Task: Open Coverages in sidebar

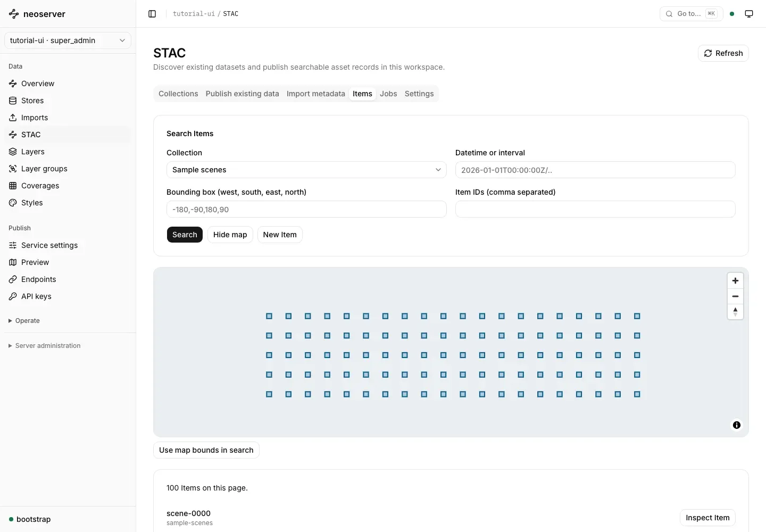Action: click(68, 186)
